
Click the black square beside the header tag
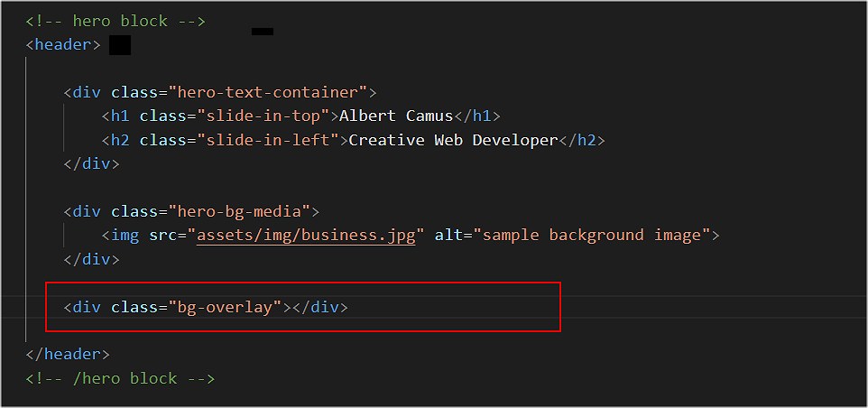pos(120,45)
